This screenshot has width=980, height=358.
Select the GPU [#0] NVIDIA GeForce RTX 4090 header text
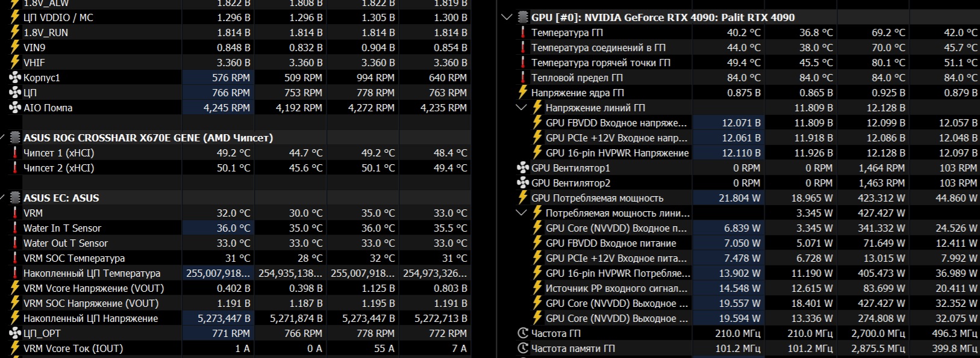[663, 17]
